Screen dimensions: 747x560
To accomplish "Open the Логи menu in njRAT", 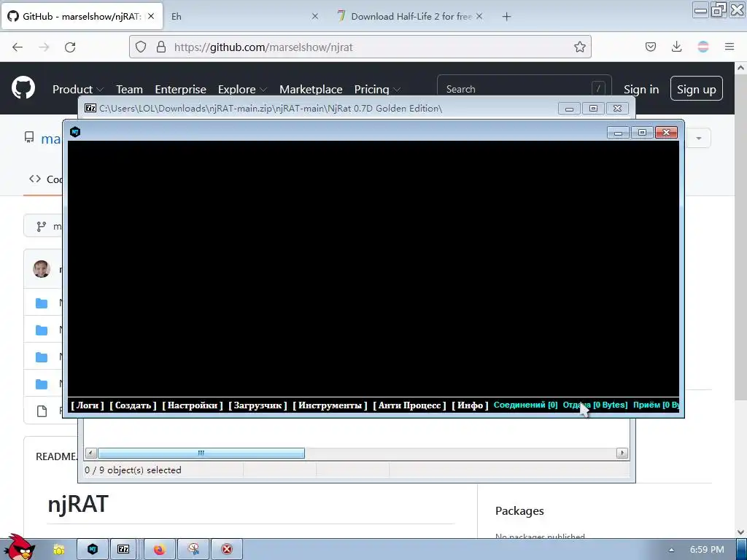I will (88, 405).
